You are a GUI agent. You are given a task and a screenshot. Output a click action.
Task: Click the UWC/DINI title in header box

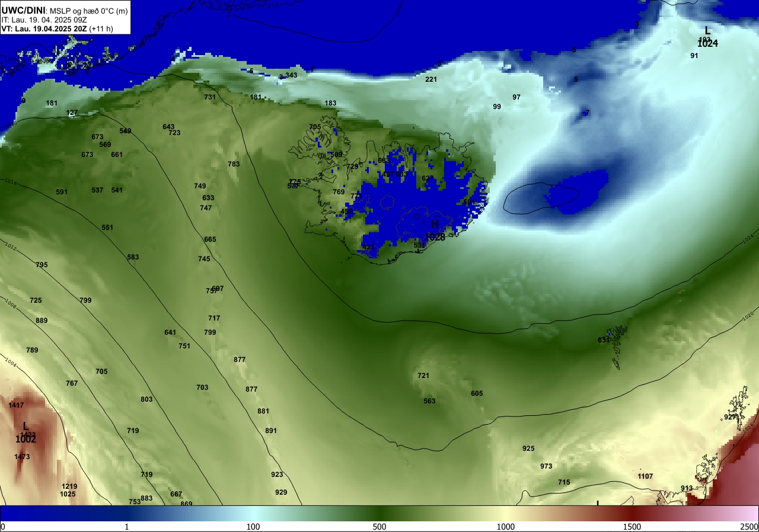(x=23, y=10)
